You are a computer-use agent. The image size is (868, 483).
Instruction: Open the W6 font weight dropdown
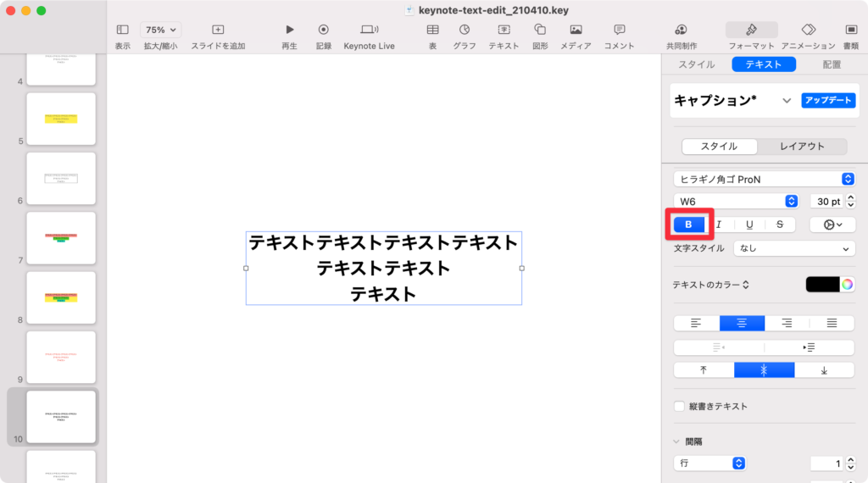(x=736, y=201)
